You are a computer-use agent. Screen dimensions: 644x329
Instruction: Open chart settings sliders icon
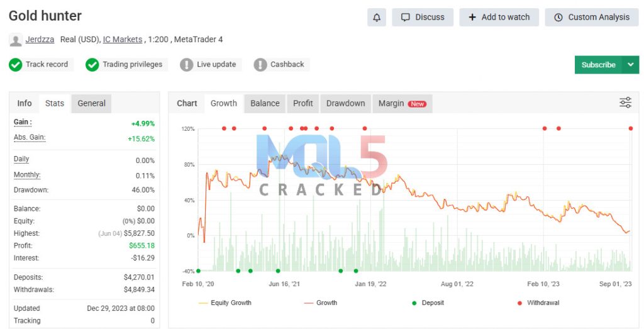625,103
